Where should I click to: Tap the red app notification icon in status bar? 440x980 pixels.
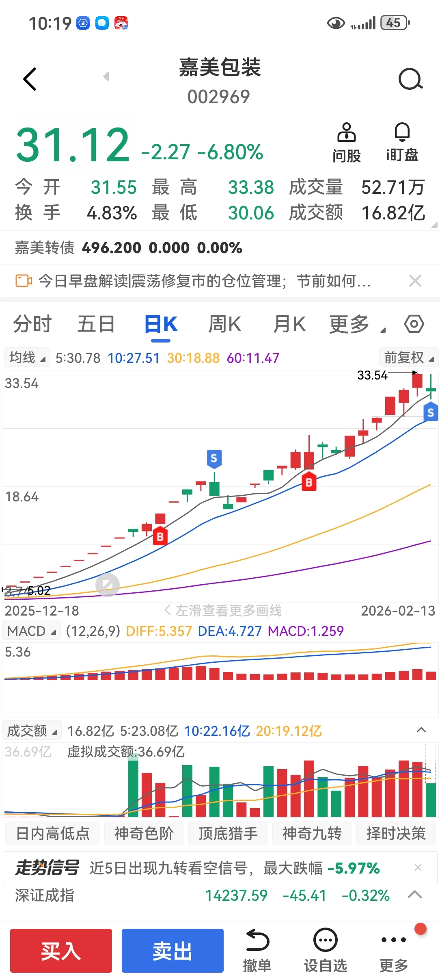point(121,23)
